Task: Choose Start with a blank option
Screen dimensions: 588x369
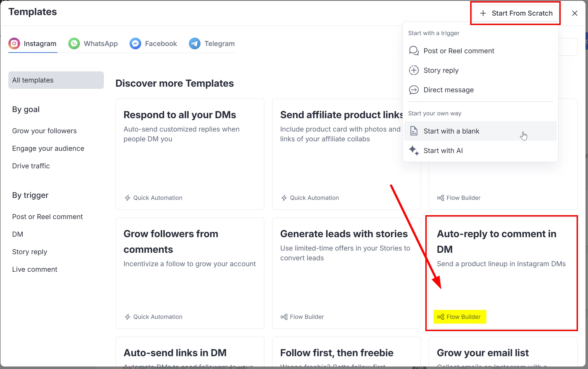Action: coord(451,131)
